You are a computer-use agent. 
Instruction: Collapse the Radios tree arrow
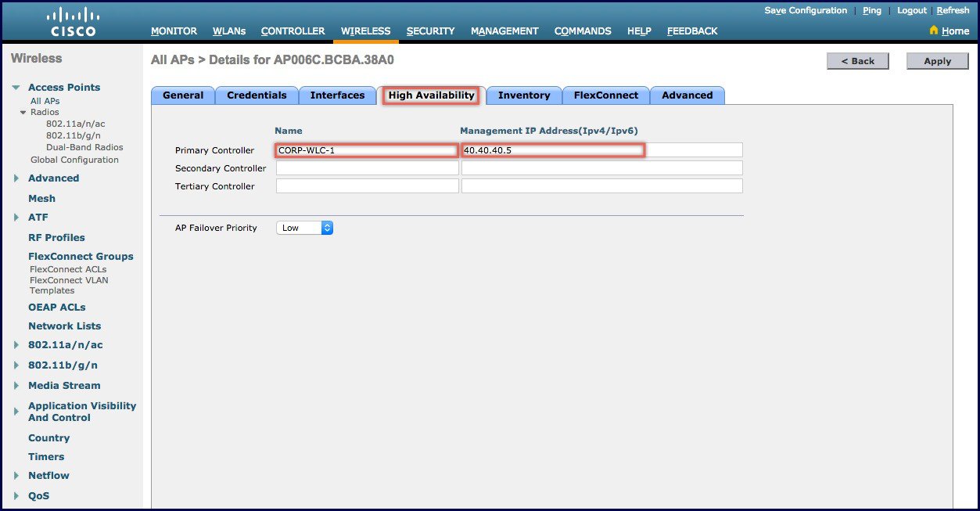pyautogui.click(x=23, y=113)
